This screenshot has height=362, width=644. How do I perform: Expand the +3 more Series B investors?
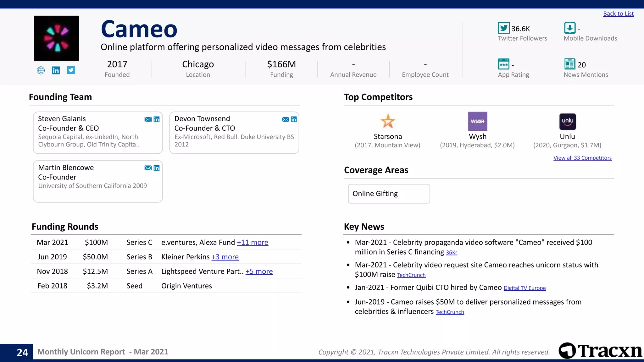[225, 257]
